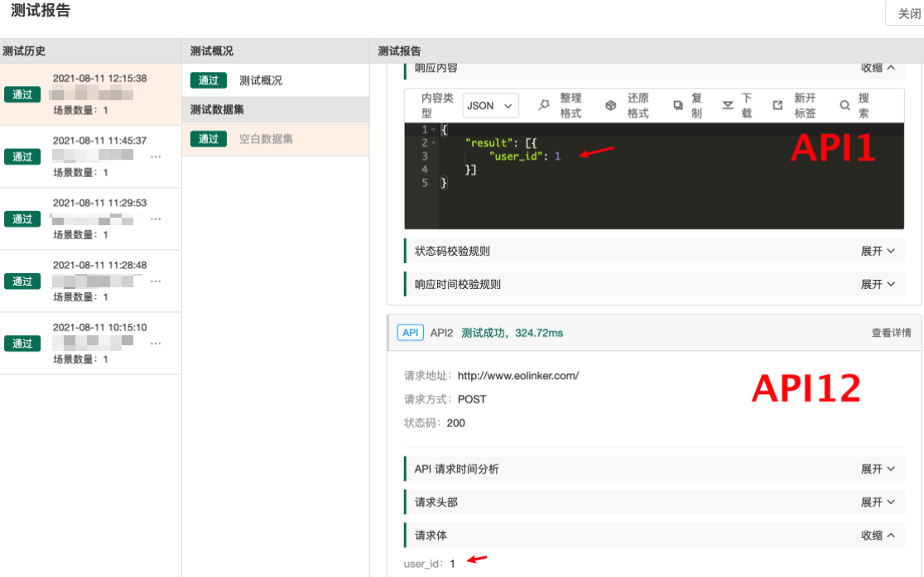The width and height of the screenshot is (924, 577).
Task: Expand the 请求头部 section
Action: pos(878,502)
